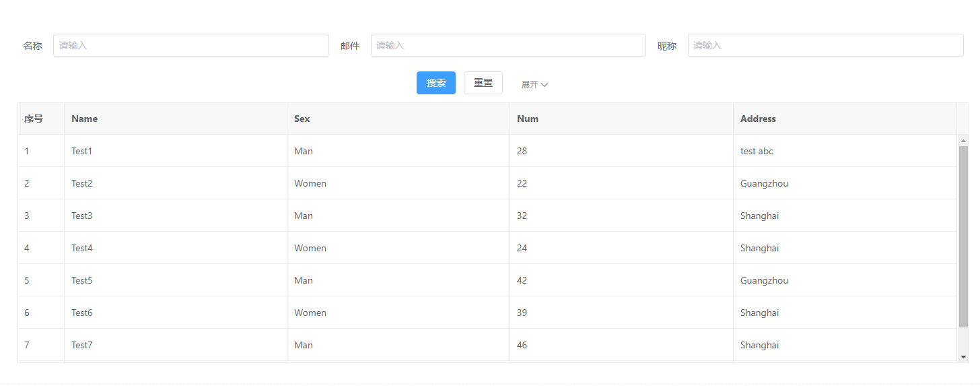The width and height of the screenshot is (980, 386).
Task: Click the Num column header
Action: (528, 119)
